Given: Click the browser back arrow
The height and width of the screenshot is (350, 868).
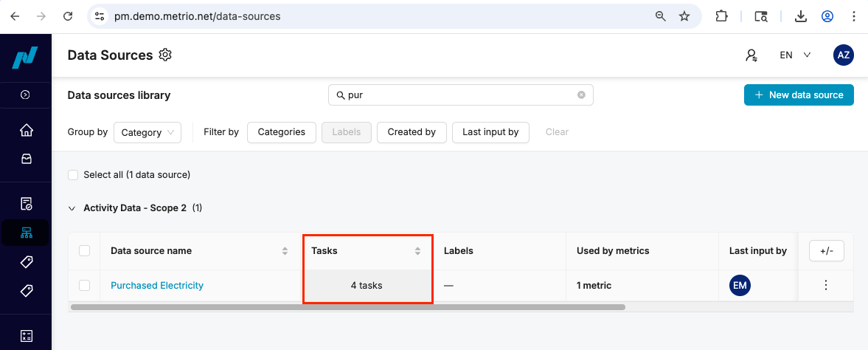Looking at the screenshot, I should coord(15,16).
